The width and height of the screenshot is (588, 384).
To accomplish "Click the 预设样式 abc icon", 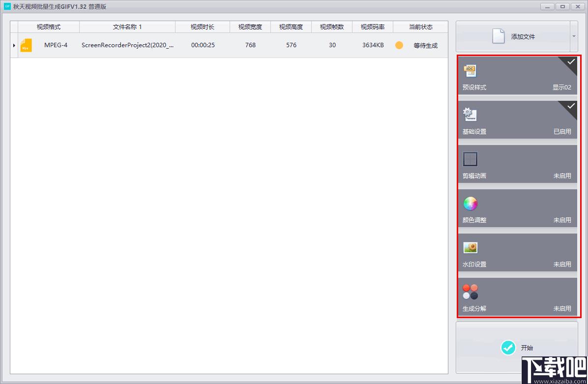I will (470, 70).
